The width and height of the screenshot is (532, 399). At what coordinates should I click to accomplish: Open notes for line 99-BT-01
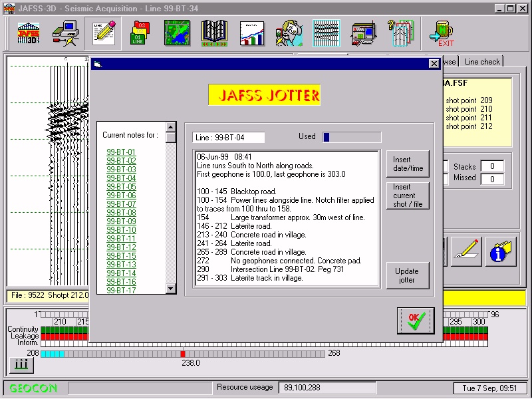(121, 152)
